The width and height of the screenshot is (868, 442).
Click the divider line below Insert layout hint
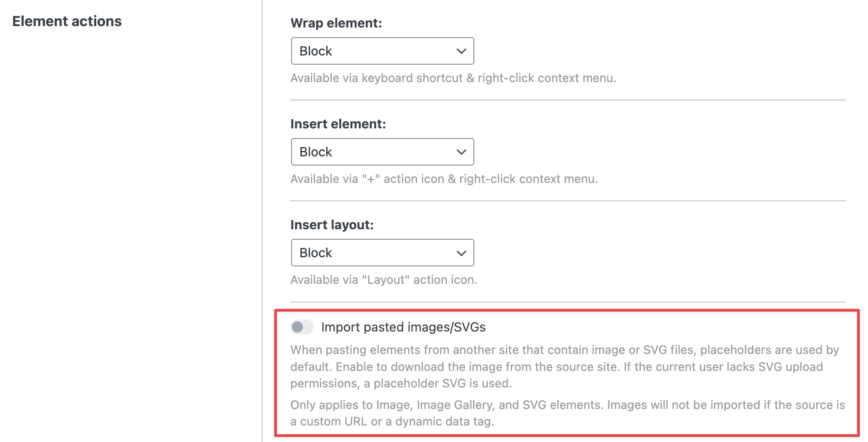567,302
